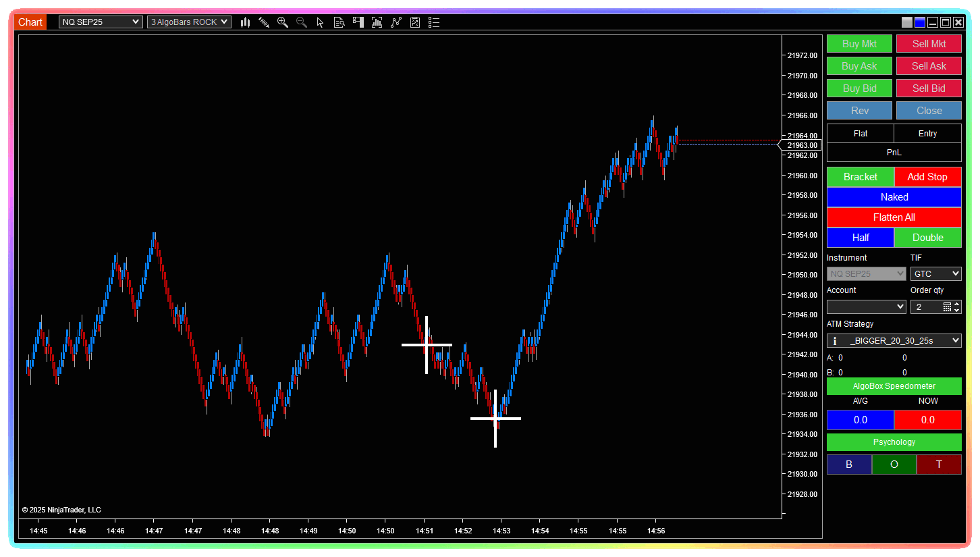Expand the TIF GTC dropdown
Image resolution: width=980 pixels, height=557 pixels.
(x=935, y=274)
